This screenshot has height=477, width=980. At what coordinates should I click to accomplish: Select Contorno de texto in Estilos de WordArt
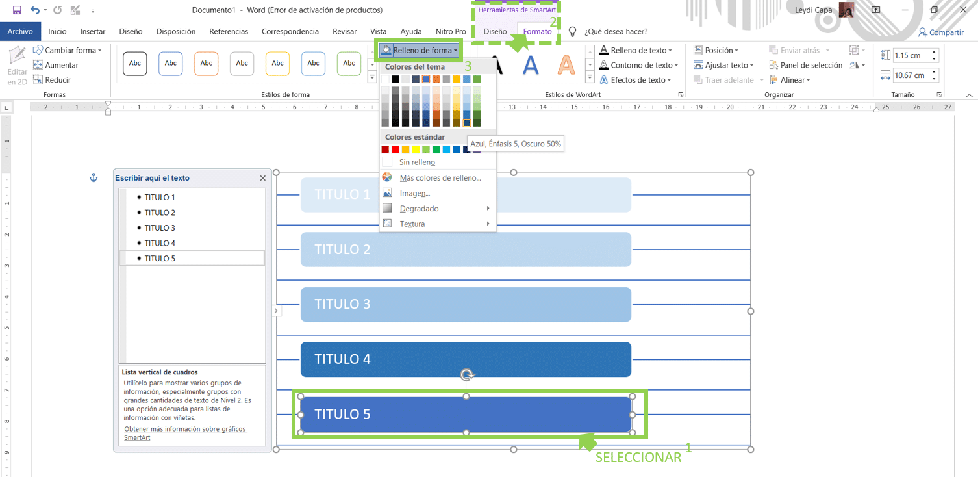point(639,65)
